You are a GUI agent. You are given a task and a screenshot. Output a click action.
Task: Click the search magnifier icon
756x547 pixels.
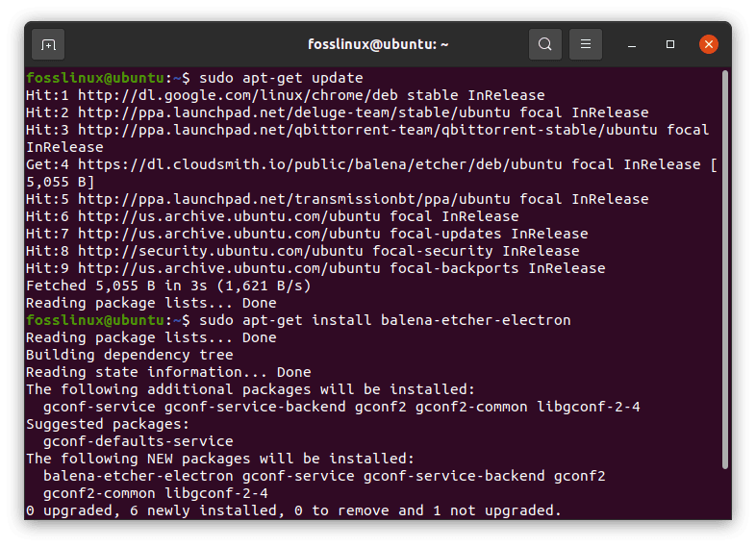[545, 44]
